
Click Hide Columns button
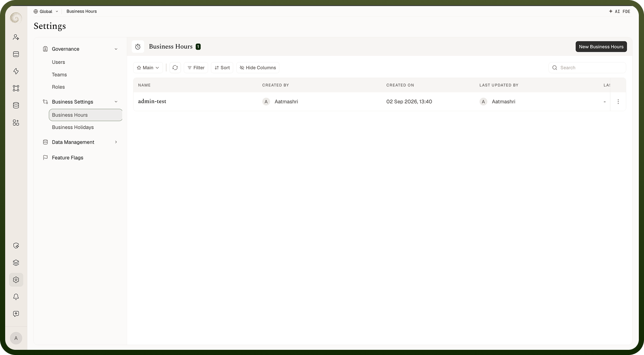[x=258, y=68]
